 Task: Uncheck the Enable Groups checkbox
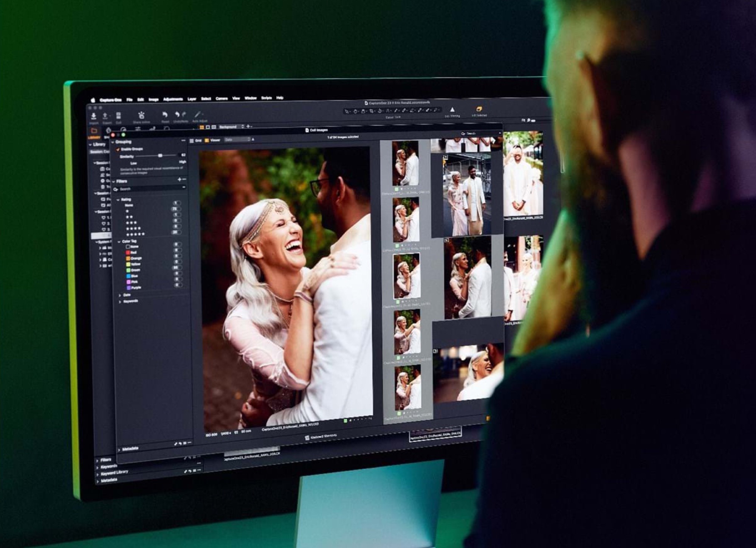[x=118, y=149]
